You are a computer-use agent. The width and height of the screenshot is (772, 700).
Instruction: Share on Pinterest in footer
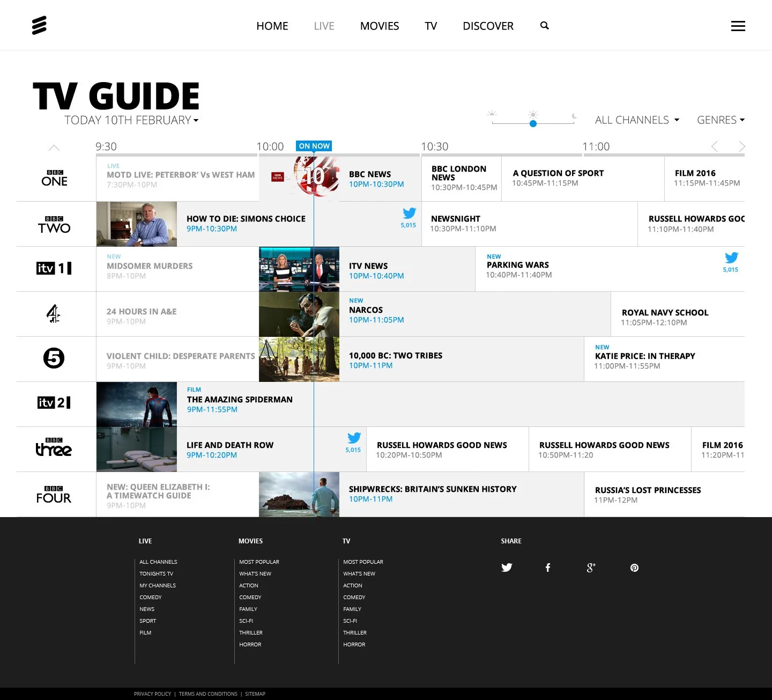[634, 568]
